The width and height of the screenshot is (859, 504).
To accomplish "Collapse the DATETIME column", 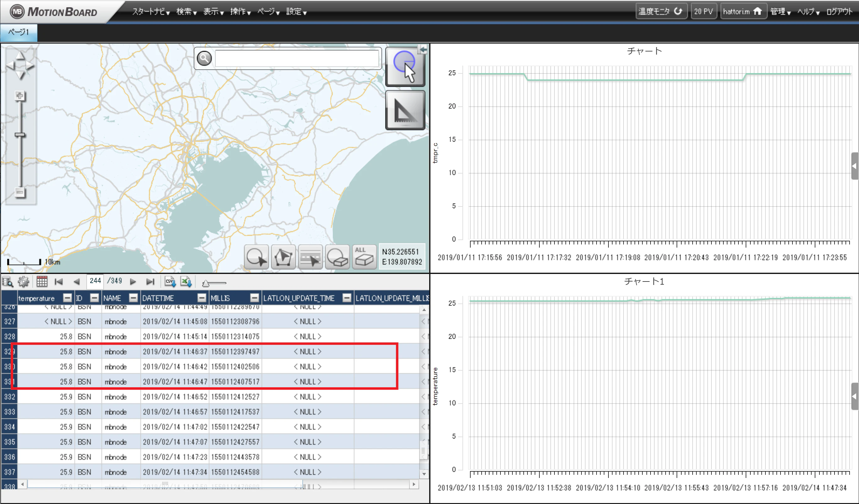I will click(202, 298).
